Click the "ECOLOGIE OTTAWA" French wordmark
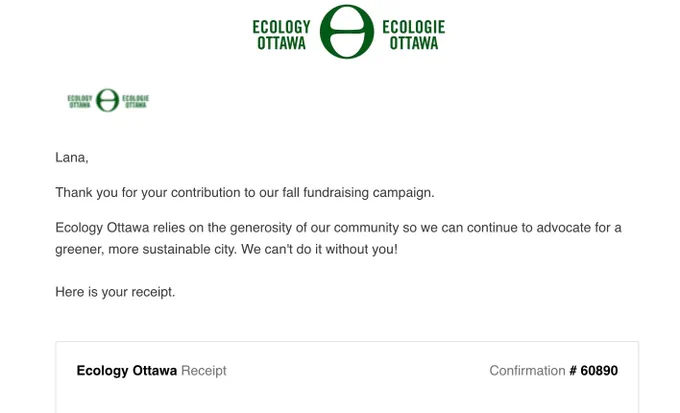680x413 pixels. click(414, 35)
